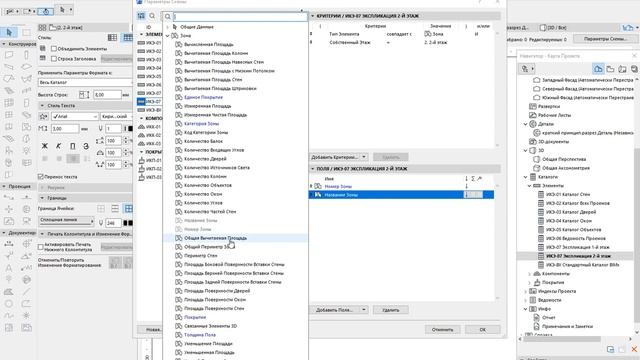
Task: Expand the 'Общие Данные' group in the field list
Action: pyautogui.click(x=167, y=27)
